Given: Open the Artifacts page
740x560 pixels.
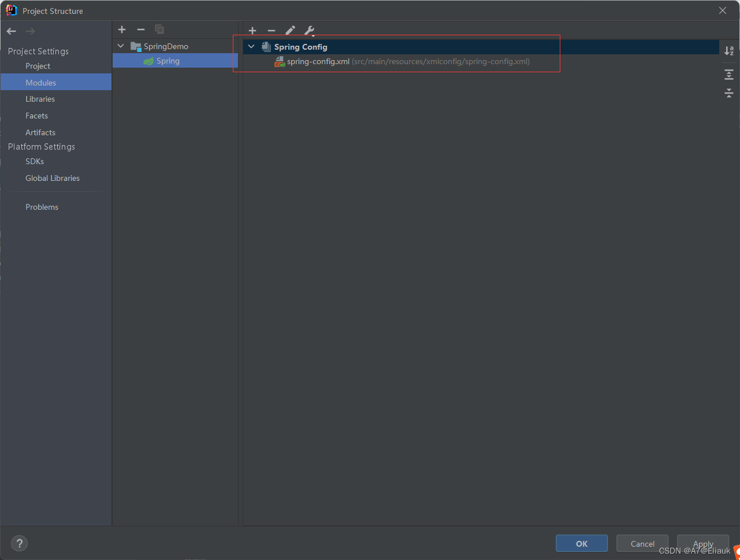Looking at the screenshot, I should click(x=56, y=132).
